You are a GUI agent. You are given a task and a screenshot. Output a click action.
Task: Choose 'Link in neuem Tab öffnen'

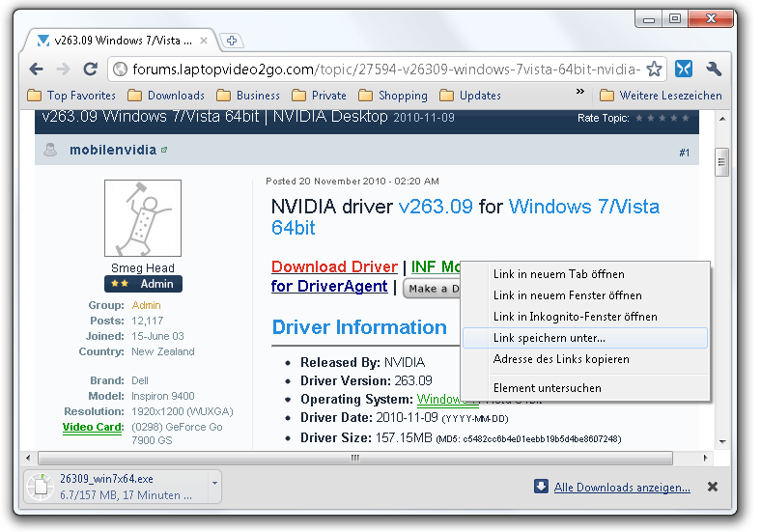[x=558, y=274]
